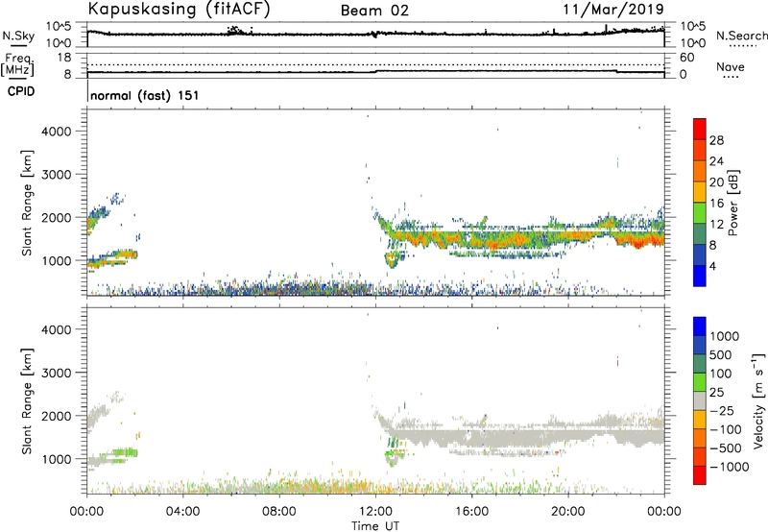Click the 'Time UT' axis label

(375, 526)
